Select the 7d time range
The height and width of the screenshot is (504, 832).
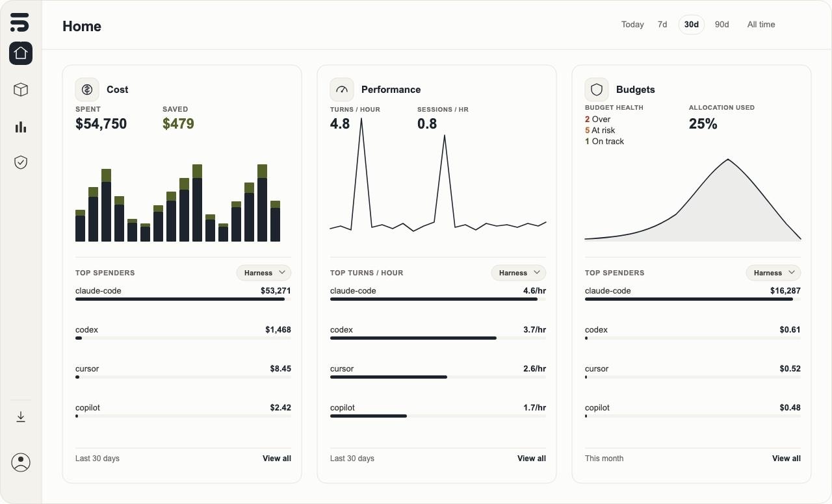tap(662, 25)
